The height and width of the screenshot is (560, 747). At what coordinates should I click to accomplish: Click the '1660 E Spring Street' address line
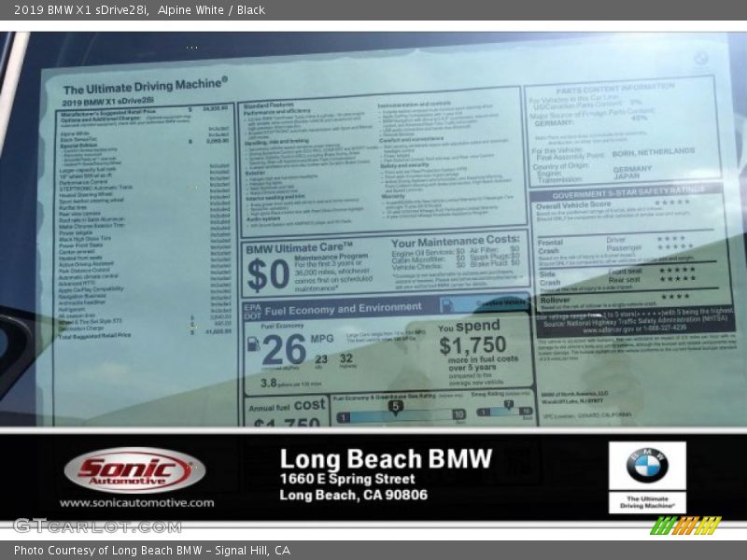click(x=347, y=479)
